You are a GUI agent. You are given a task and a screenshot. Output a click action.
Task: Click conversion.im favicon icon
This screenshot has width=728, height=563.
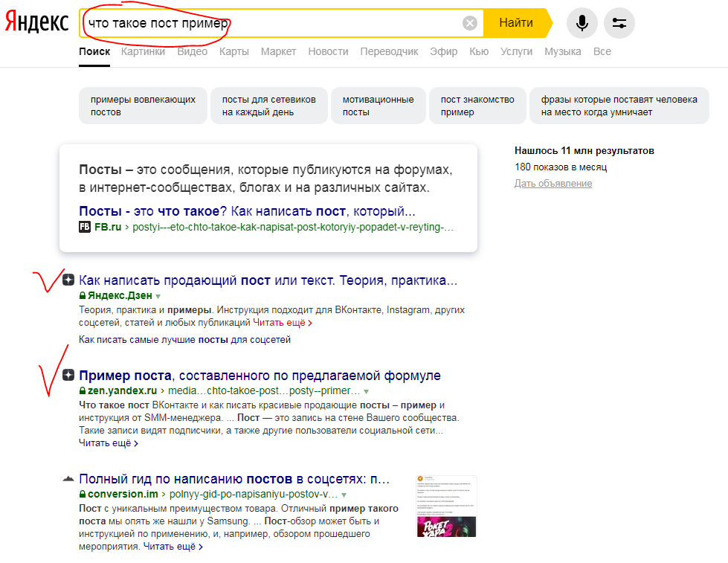68,478
